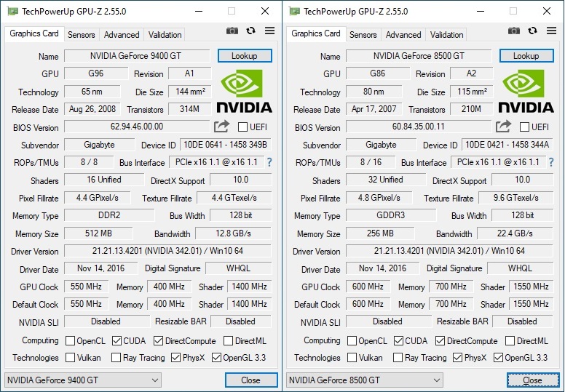565x392 pixels.
Task: Open hamburger menu in 9400 GT window
Action: 269,31
